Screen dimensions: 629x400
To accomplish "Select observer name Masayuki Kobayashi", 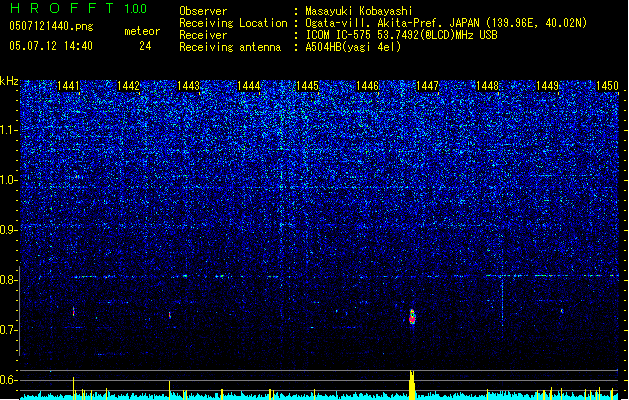I will [x=359, y=11].
